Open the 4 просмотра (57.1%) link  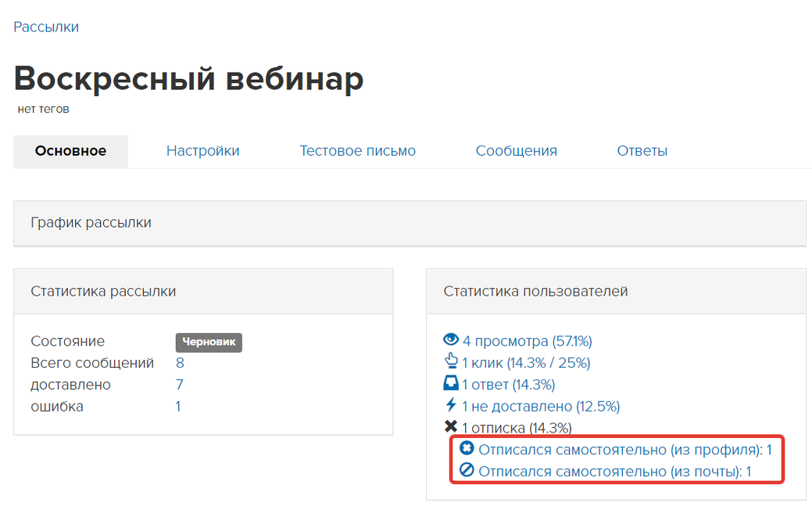pyautogui.click(x=528, y=341)
